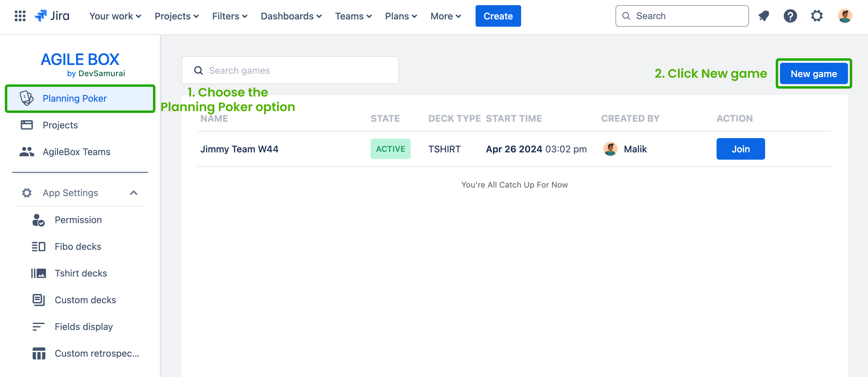This screenshot has width=868, height=377.
Task: Click the Jimmy Team W44 game name
Action: point(239,149)
